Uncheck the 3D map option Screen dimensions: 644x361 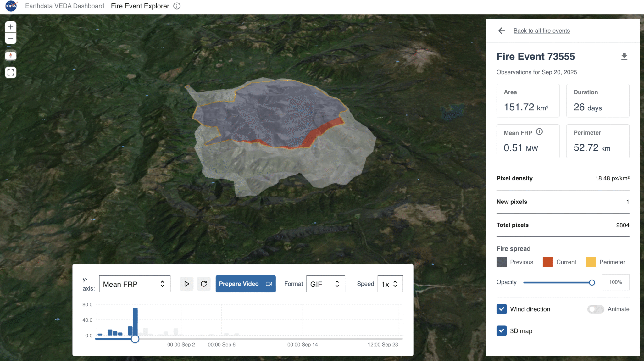502,331
